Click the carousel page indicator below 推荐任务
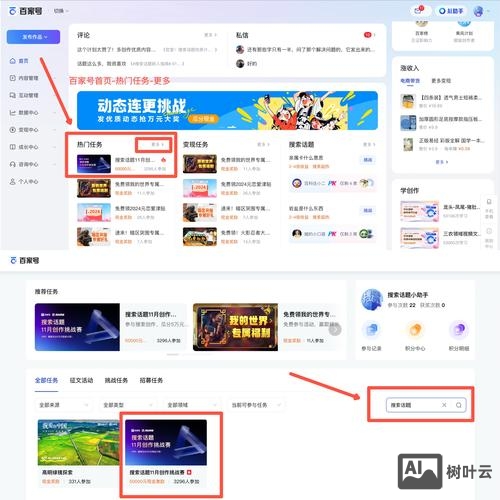 tap(173, 354)
